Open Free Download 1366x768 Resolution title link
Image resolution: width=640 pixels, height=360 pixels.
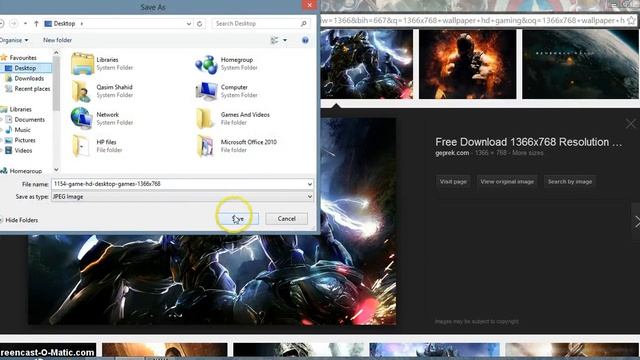529,142
